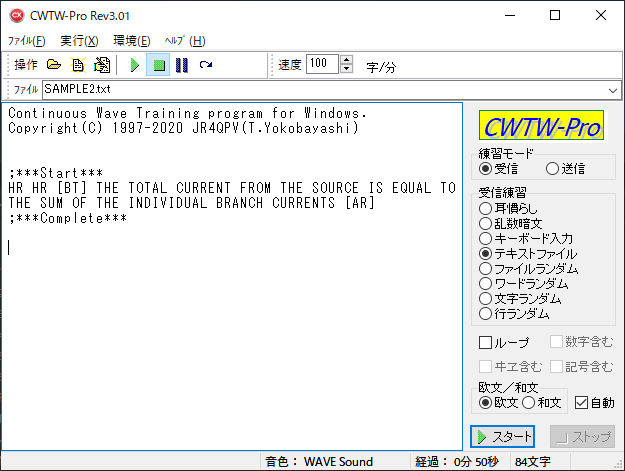
Task: Click the new document icon in toolbar
Action: click(x=78, y=65)
